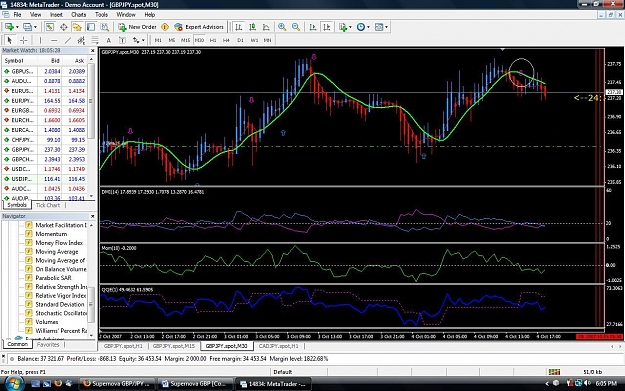Expand the New Chart dropdown arrow

coord(17,27)
